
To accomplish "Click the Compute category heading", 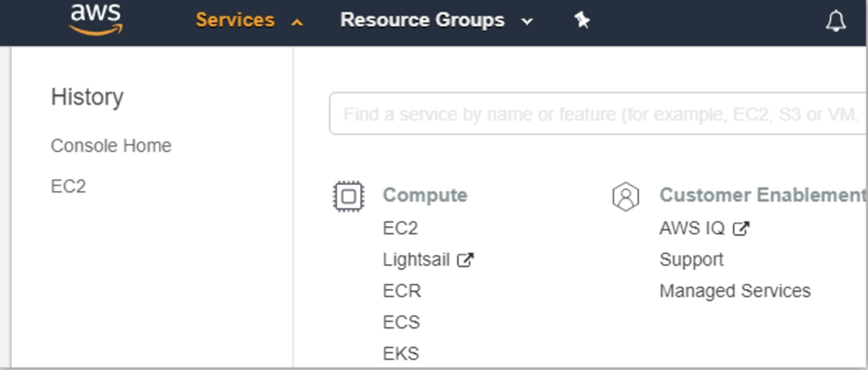I will [x=426, y=195].
